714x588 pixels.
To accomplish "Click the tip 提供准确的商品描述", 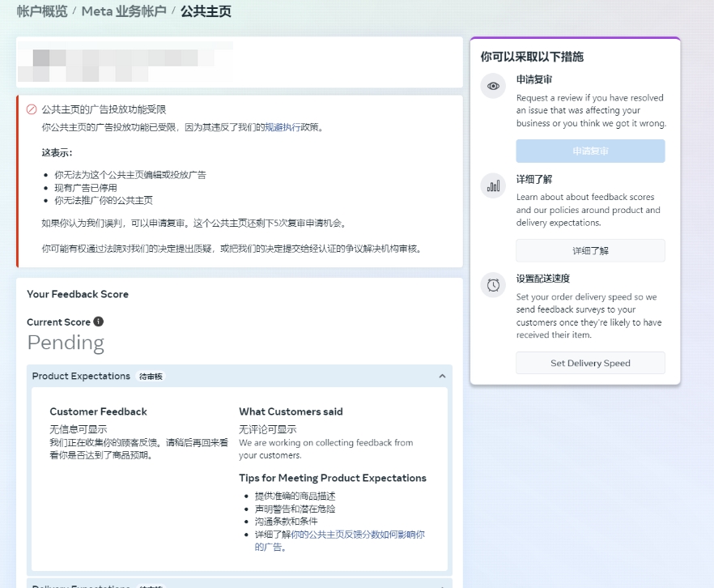I will (x=295, y=496).
